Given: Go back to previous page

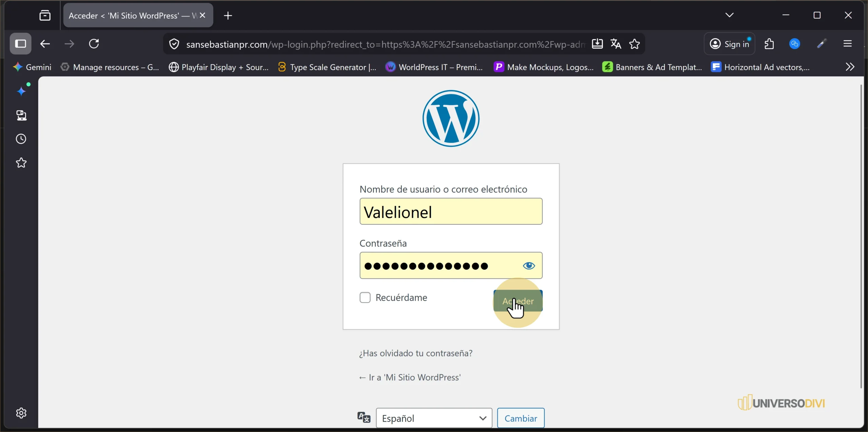Looking at the screenshot, I should pos(45,44).
